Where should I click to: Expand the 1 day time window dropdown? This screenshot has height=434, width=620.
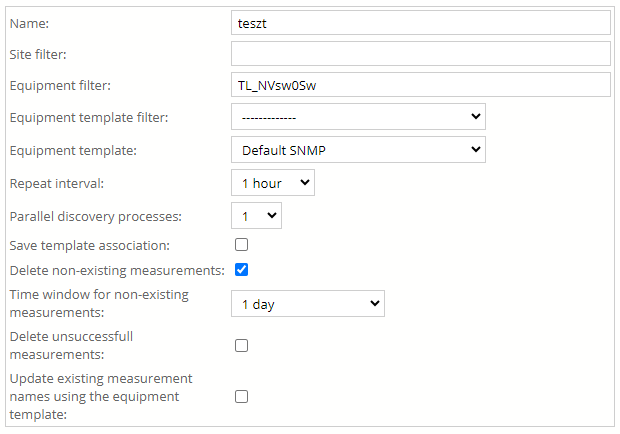(x=308, y=304)
